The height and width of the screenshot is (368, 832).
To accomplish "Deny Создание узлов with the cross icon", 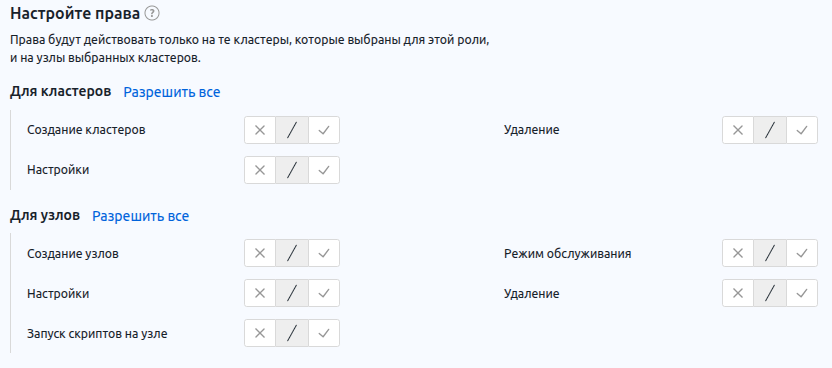I will tap(260, 253).
